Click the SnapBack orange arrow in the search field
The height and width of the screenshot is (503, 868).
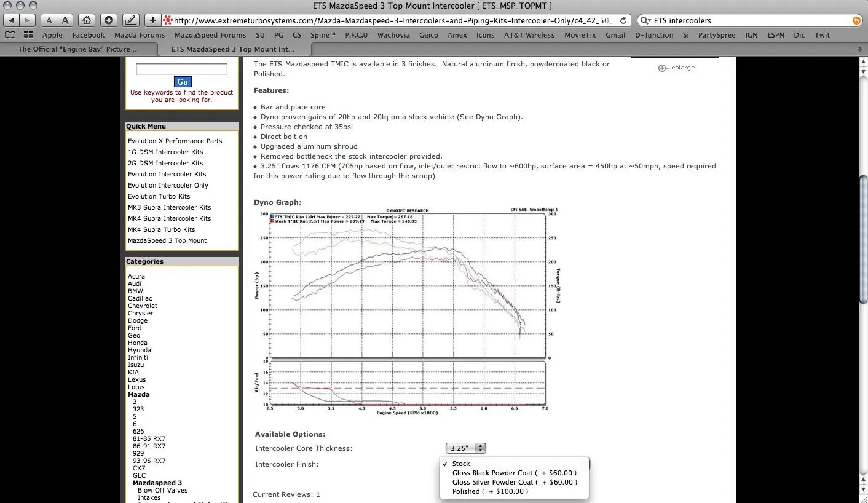[x=857, y=20]
